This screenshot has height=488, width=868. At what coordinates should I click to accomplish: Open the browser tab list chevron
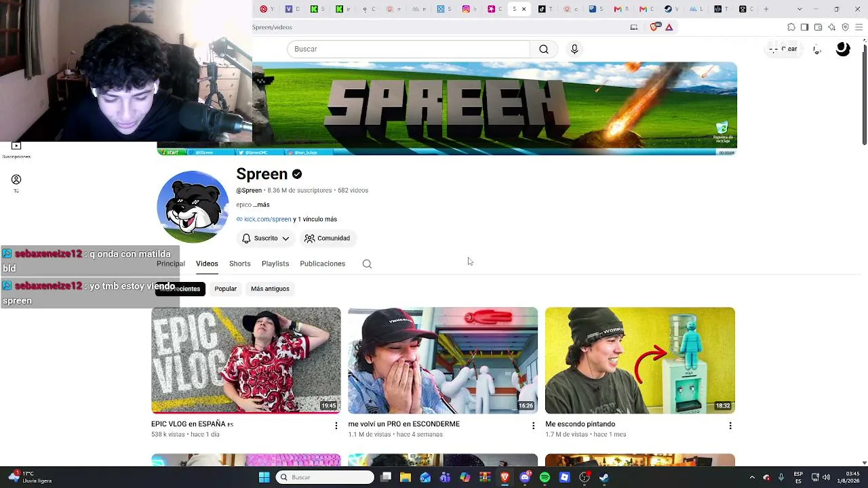pos(800,9)
